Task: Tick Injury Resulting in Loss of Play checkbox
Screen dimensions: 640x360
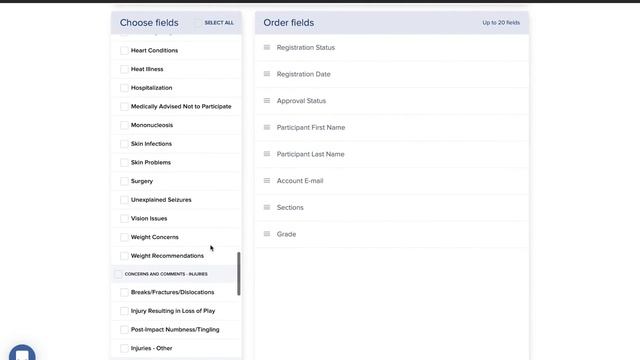Action: (x=124, y=311)
